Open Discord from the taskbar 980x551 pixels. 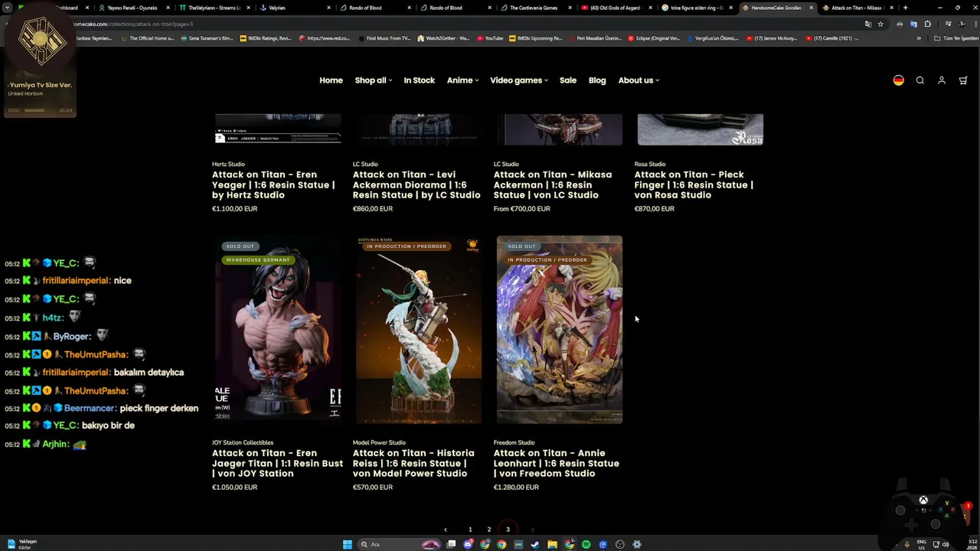(468, 544)
